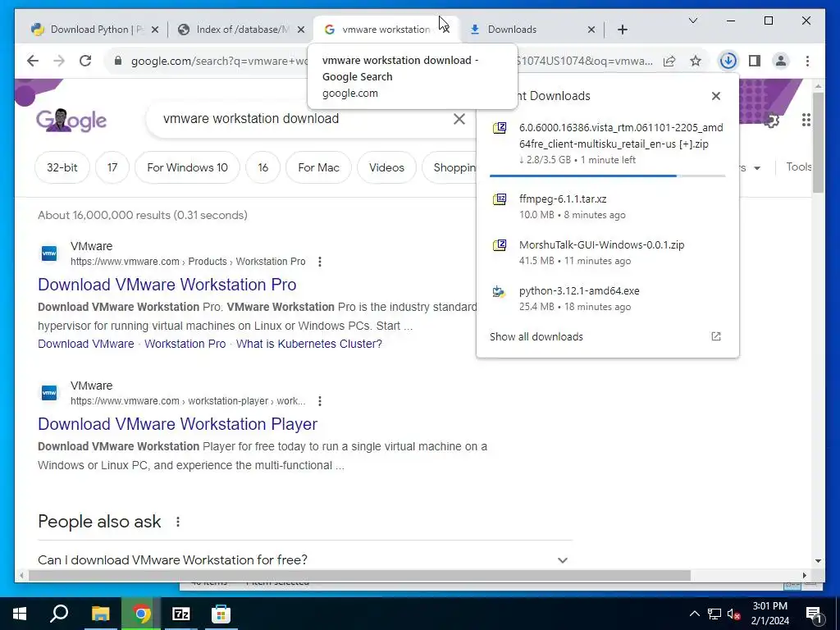
Task: Toggle the Chrome downloads toolbar icon
Action: click(x=728, y=61)
